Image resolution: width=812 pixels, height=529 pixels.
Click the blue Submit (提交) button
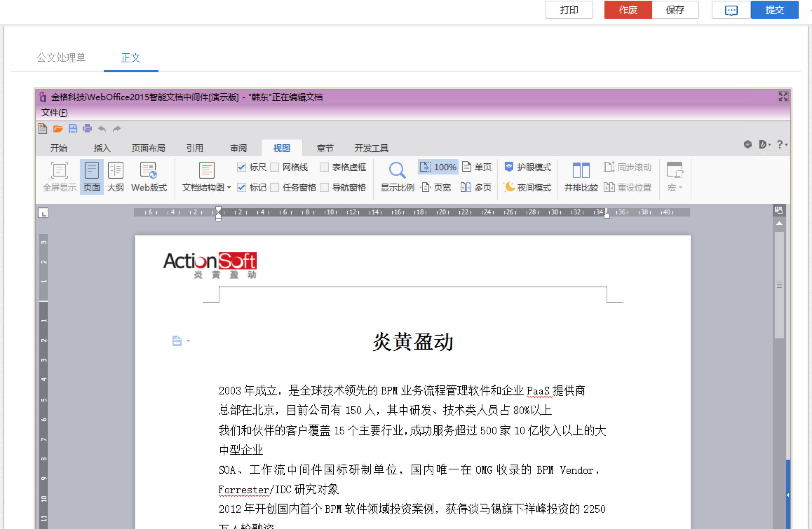(x=774, y=10)
